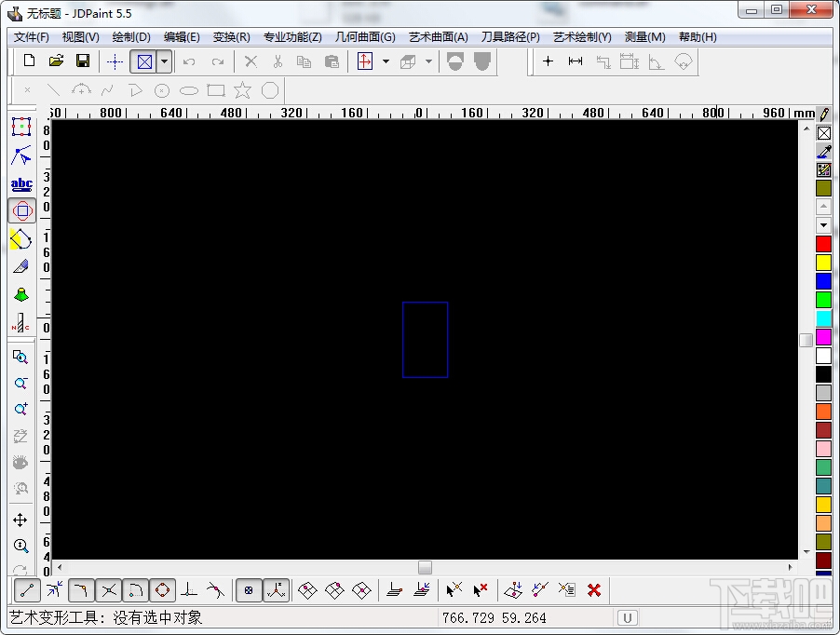Toggle the endpoint snap button in bottom toolbar

27,590
